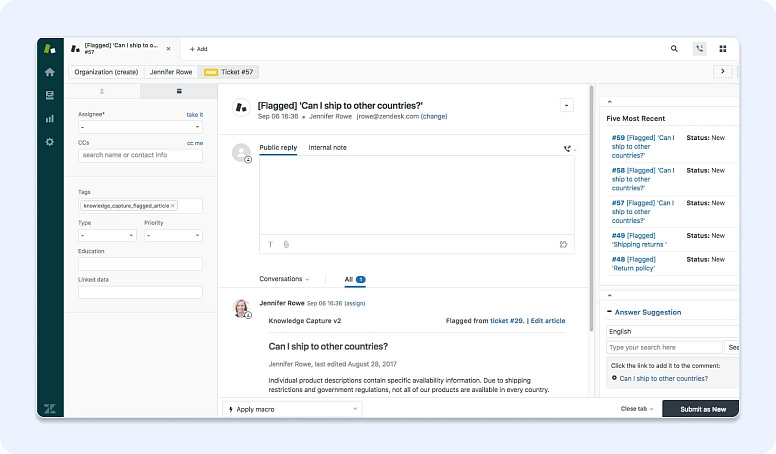The image size is (776, 454).
Task: Switch to the Internal note tab
Action: [x=327, y=148]
